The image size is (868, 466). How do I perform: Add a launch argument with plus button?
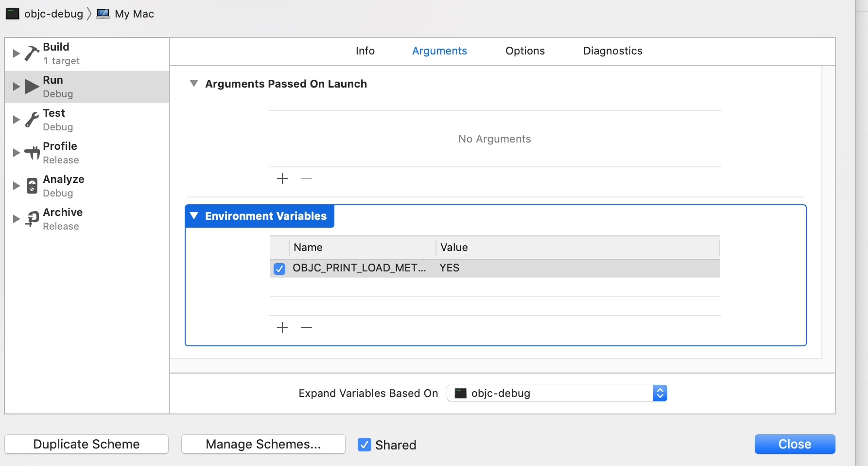[282, 179]
